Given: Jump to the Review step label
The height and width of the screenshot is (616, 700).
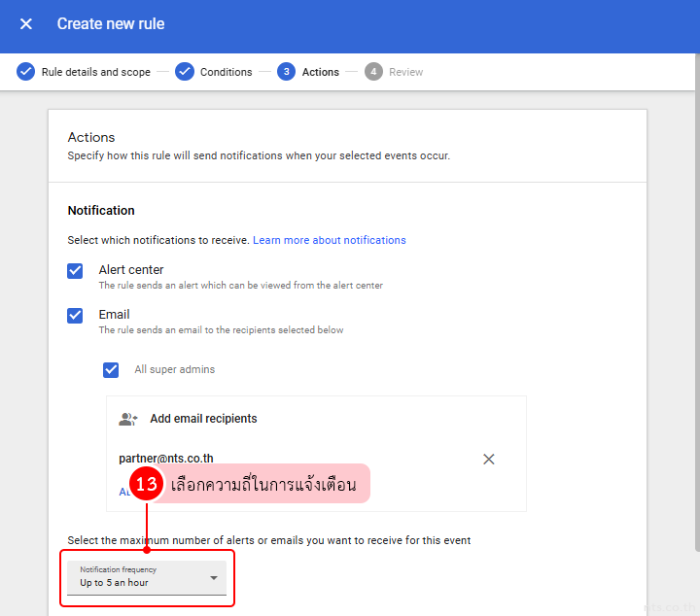Looking at the screenshot, I should click(x=405, y=72).
